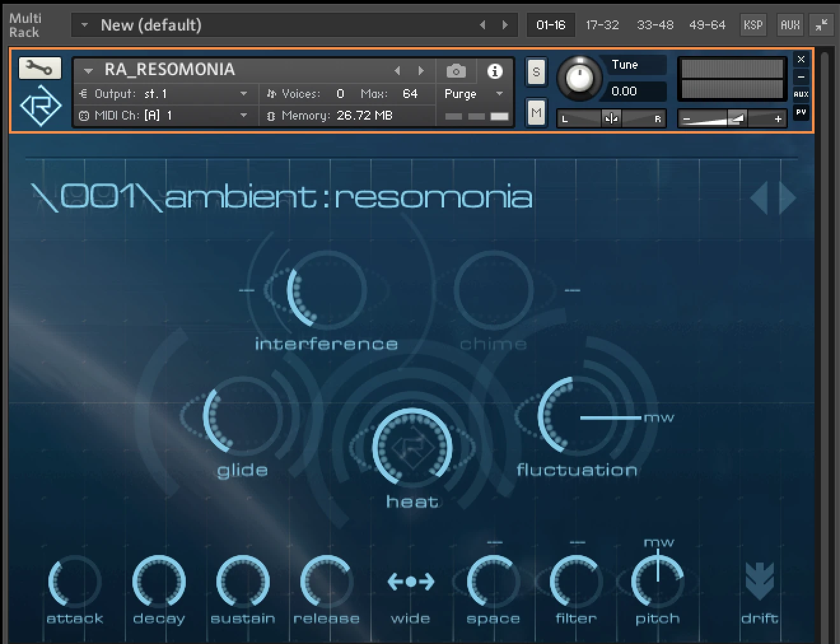The width and height of the screenshot is (840, 644).
Task: Click the Tune value field 0.00
Action: [x=636, y=91]
